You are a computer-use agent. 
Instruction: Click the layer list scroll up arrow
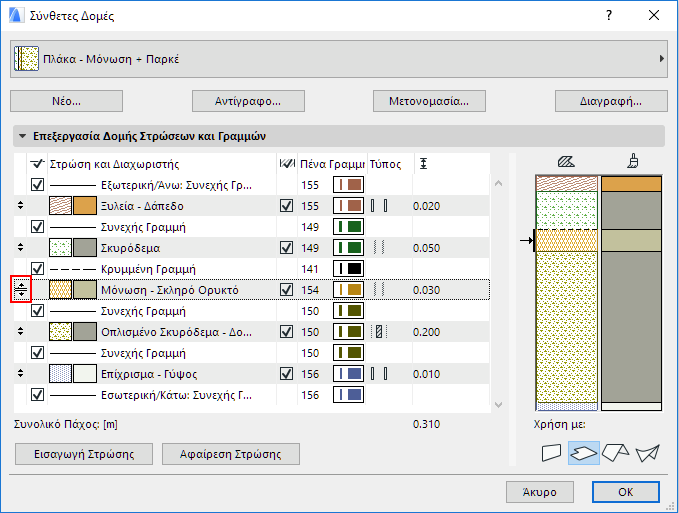tap(498, 184)
